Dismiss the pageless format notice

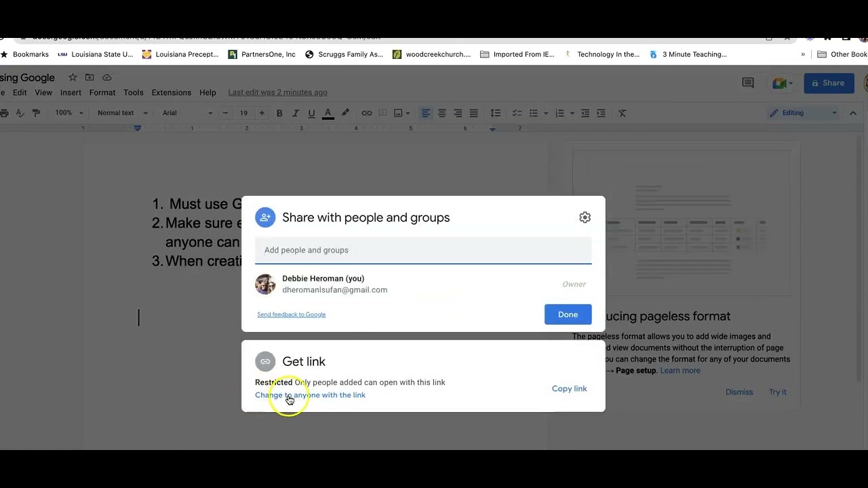pos(739,392)
